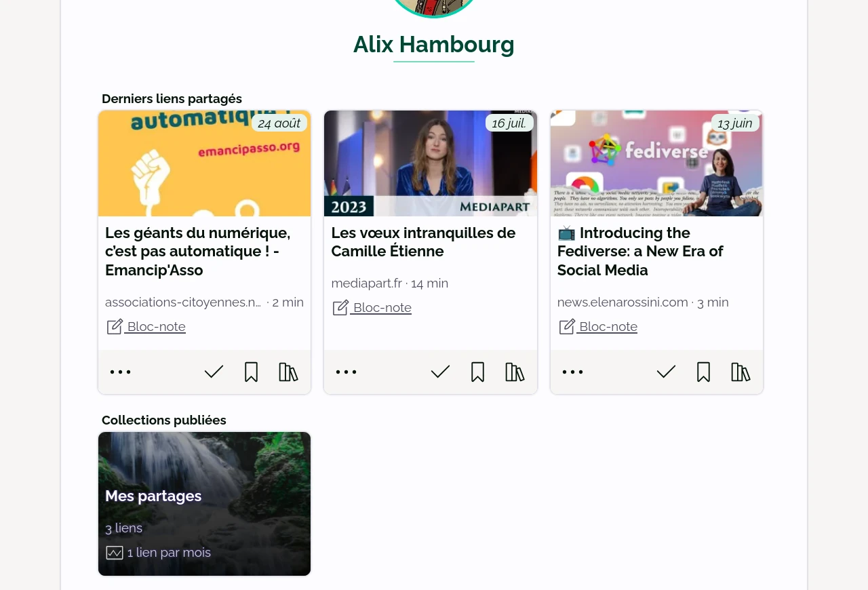Click the Emancip'Asso article thumbnail image
868x590 pixels.
pos(204,163)
